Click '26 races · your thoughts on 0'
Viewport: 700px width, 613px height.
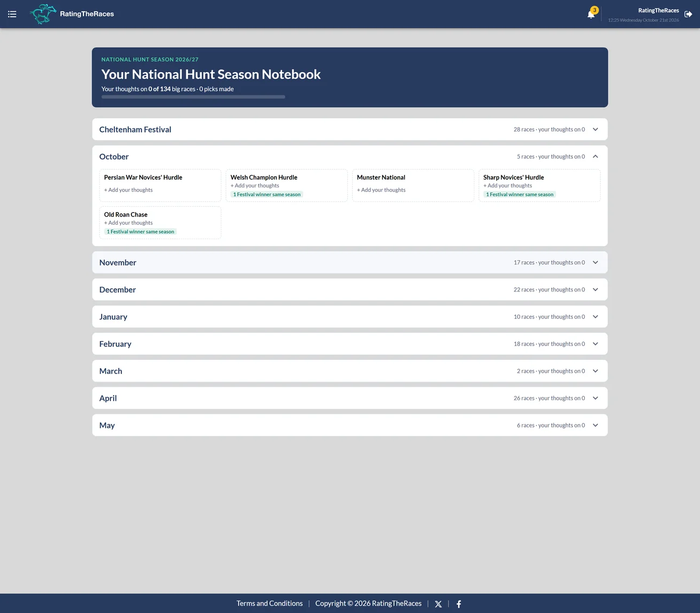pos(549,398)
